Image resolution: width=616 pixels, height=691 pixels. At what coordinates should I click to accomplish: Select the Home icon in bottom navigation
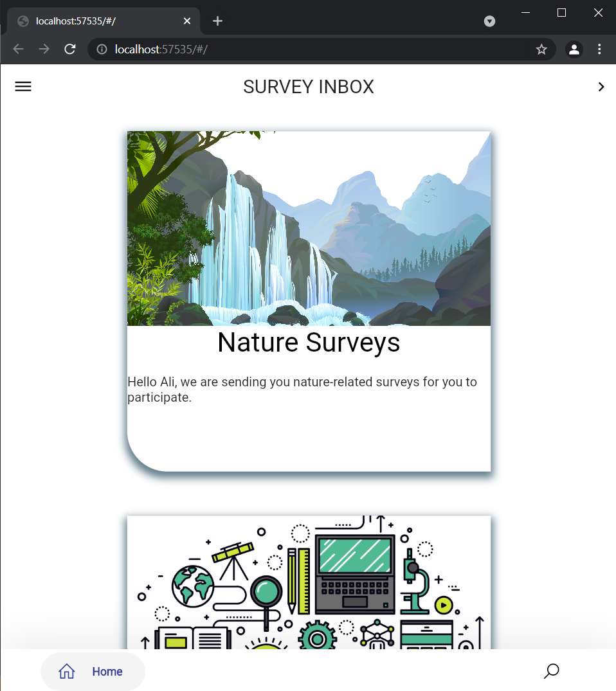(x=66, y=671)
